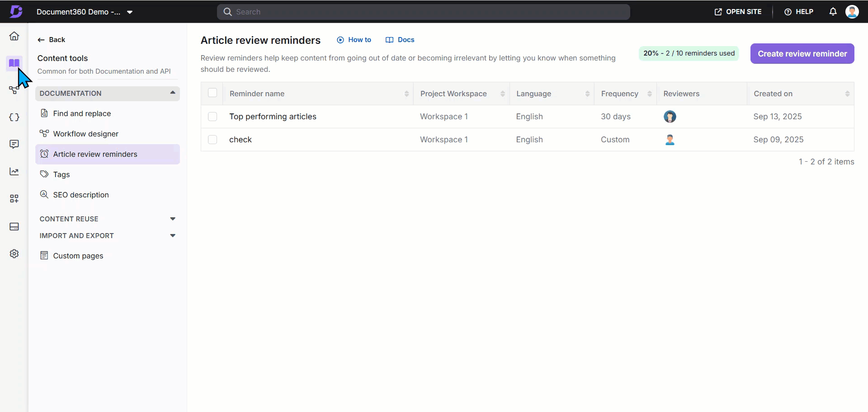Click the top Search field
Screen dimensions: 868x412
(x=423, y=12)
